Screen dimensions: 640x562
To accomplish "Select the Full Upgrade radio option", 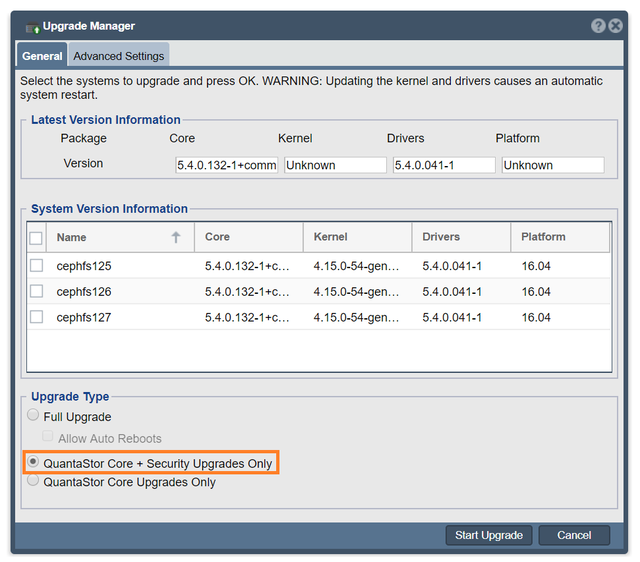I will (x=33, y=415).
